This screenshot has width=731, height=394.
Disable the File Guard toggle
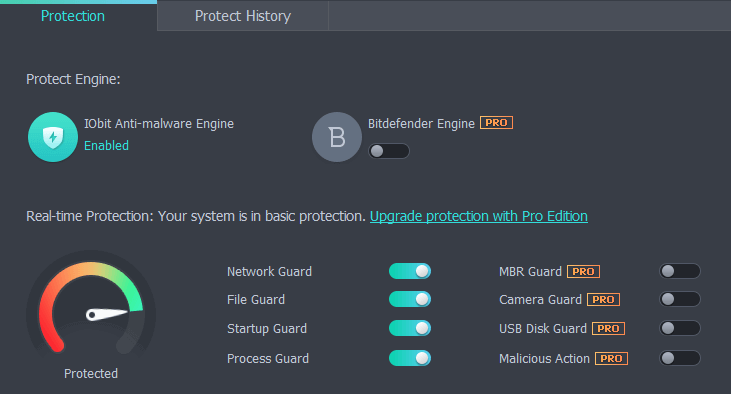(410, 299)
